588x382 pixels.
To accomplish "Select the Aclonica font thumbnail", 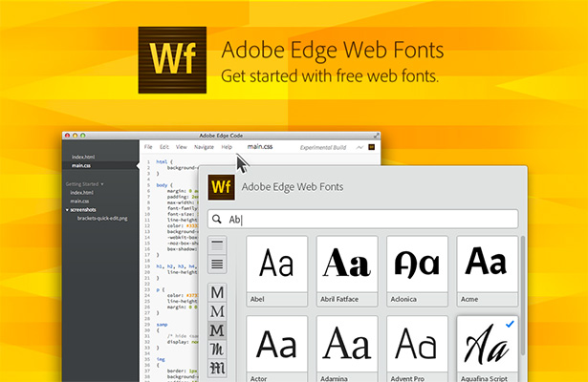I will point(417,271).
